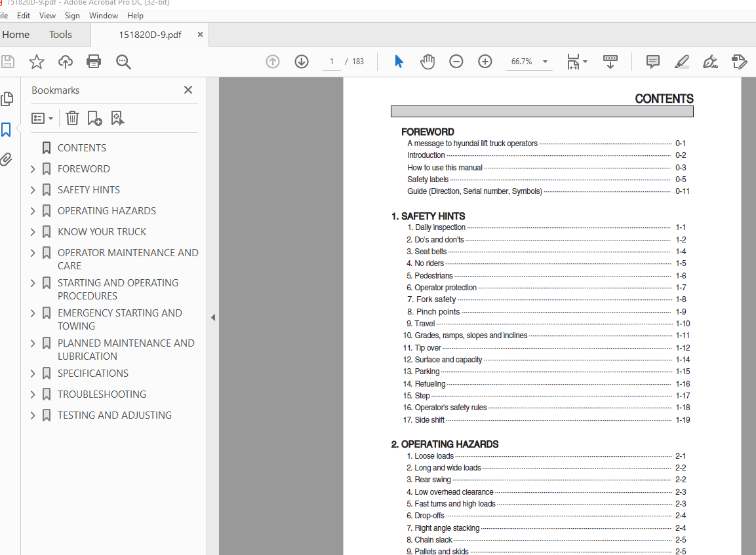Switch to the Home tab
The height and width of the screenshot is (555, 756).
[16, 35]
